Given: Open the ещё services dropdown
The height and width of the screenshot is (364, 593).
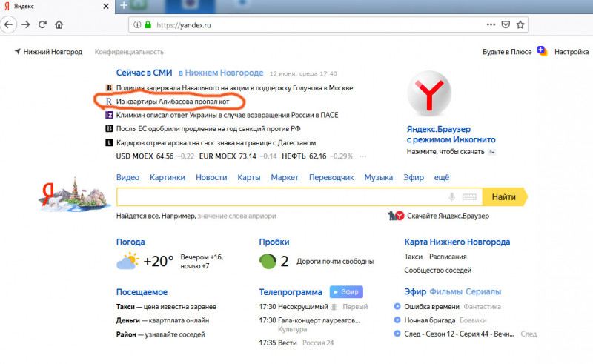Looking at the screenshot, I should coord(441,177).
